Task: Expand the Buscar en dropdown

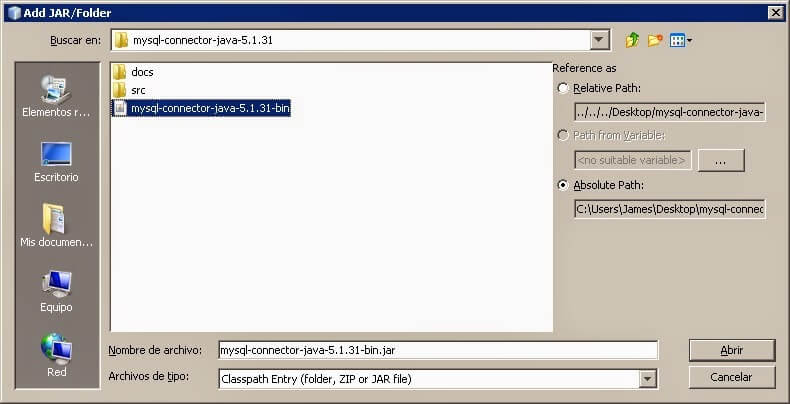Action: 600,40
